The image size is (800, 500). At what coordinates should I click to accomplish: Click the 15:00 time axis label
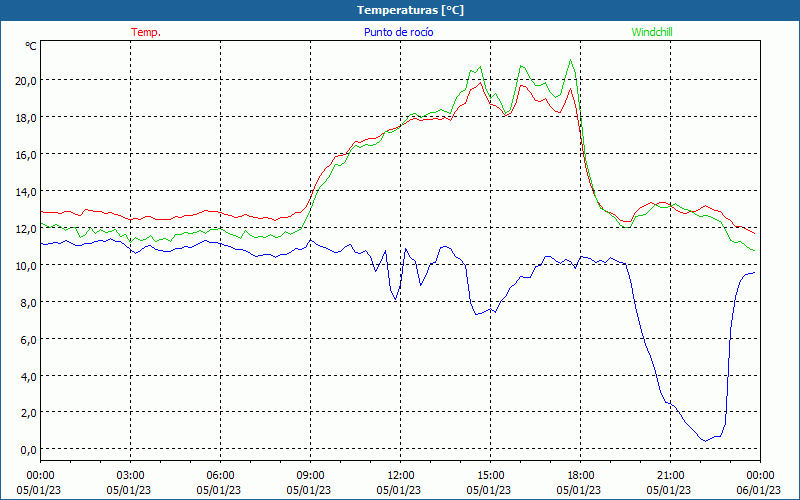[x=490, y=476]
